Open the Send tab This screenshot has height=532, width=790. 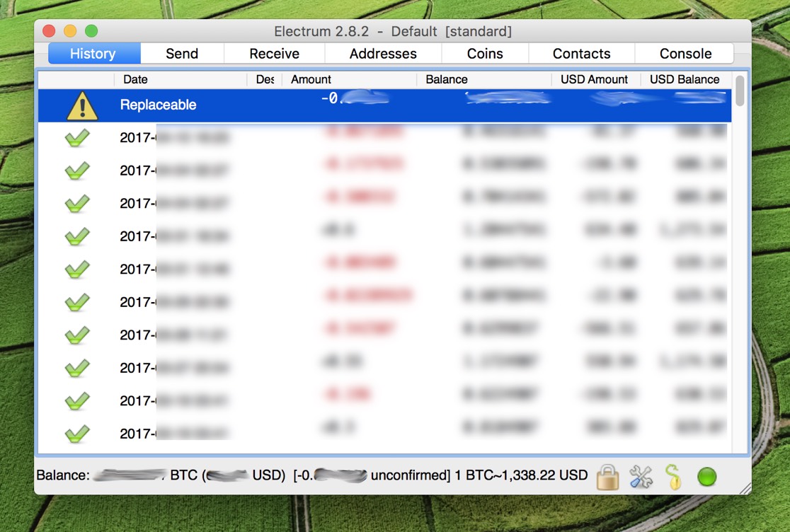182,53
